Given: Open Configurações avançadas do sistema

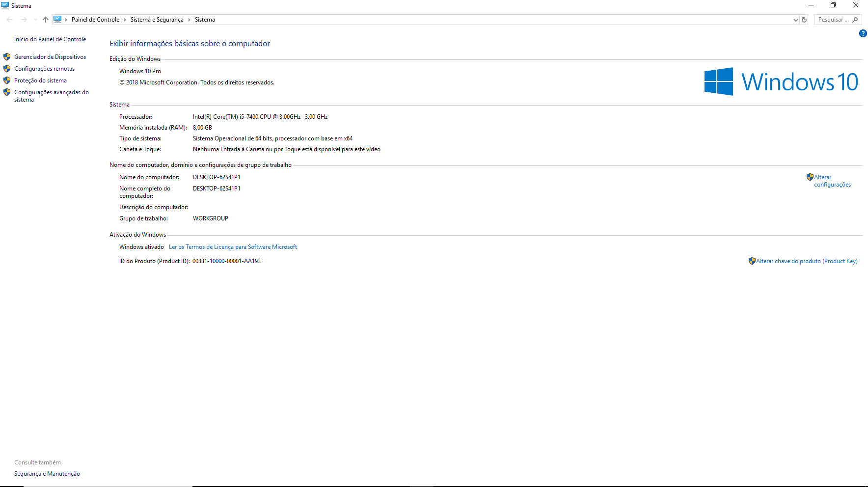Looking at the screenshot, I should [x=52, y=96].
